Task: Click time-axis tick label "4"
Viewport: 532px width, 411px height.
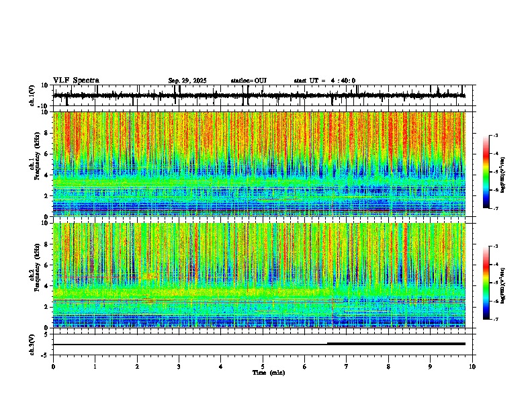Action: (221, 367)
